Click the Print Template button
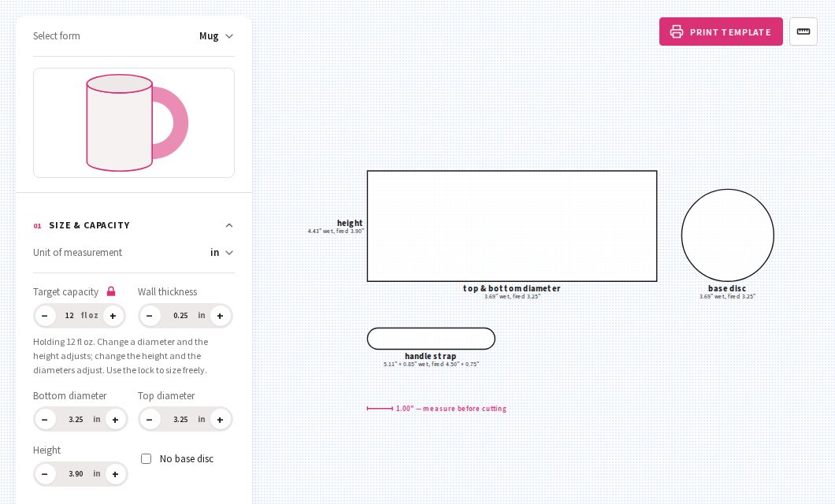This screenshot has height=504, width=835. 721,31
